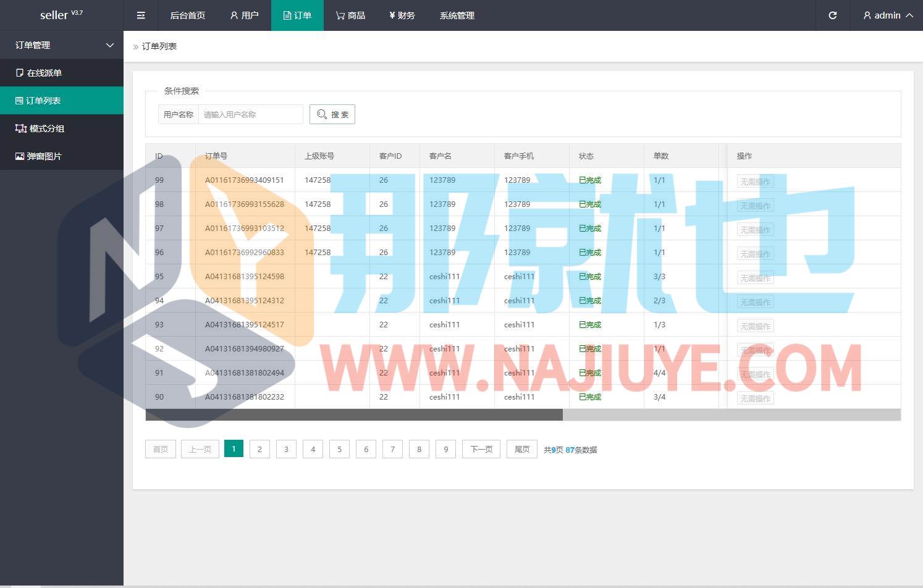Go to the 下一页 next page

481,449
